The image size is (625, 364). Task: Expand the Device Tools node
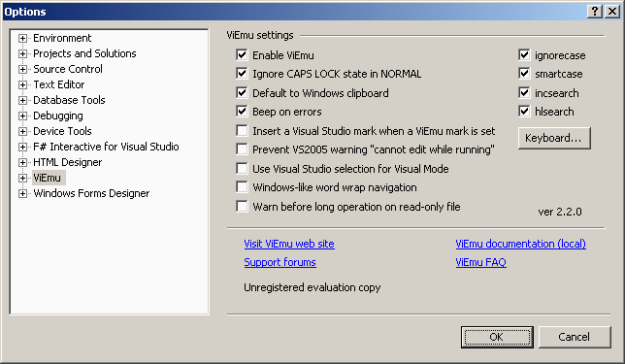point(22,132)
